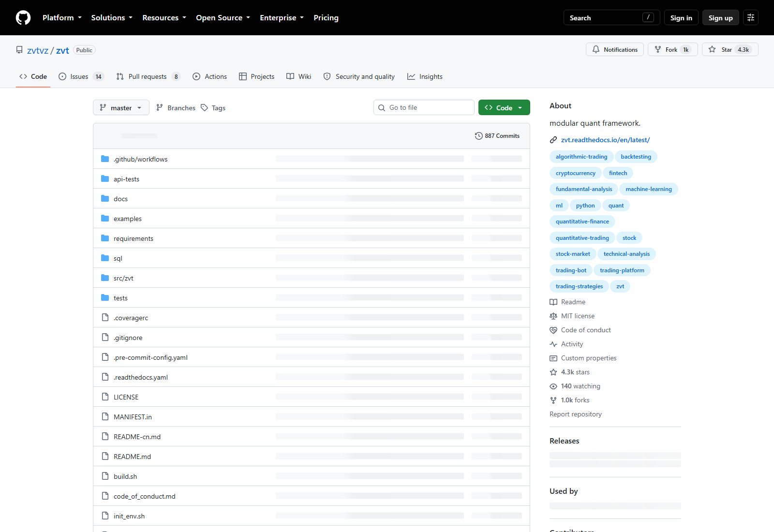
Task: Open the Insights tab
Action: tap(425, 76)
